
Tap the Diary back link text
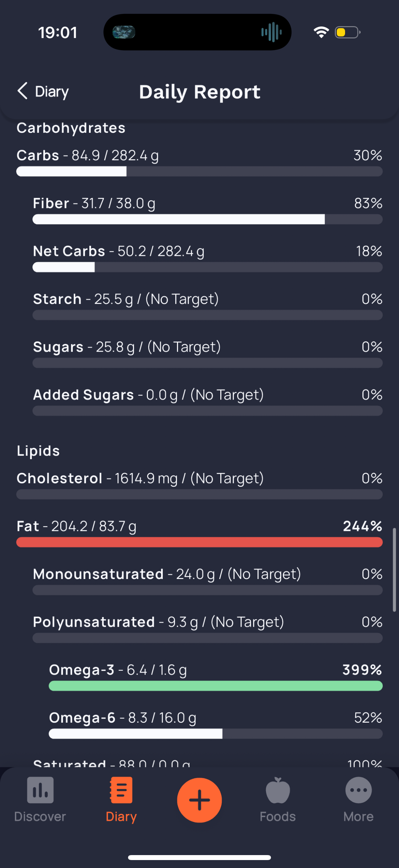(x=52, y=92)
